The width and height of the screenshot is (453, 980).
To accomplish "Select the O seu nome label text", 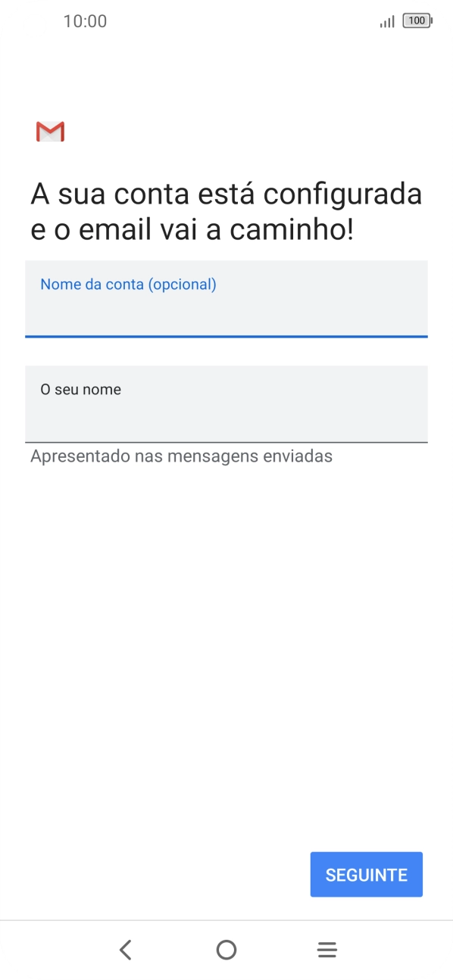I will pyautogui.click(x=81, y=389).
